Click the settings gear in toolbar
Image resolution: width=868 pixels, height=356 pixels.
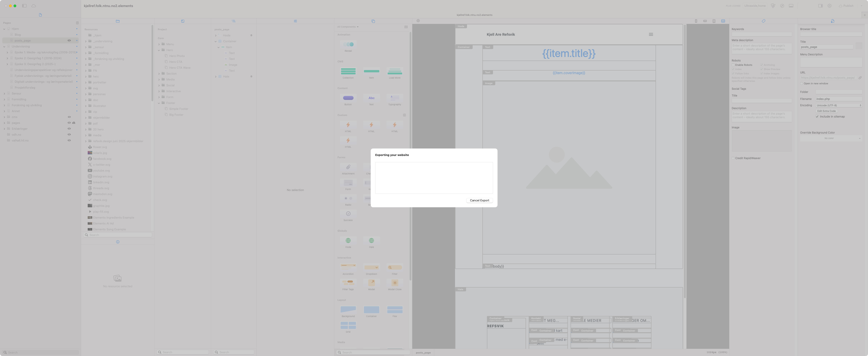coord(829,6)
